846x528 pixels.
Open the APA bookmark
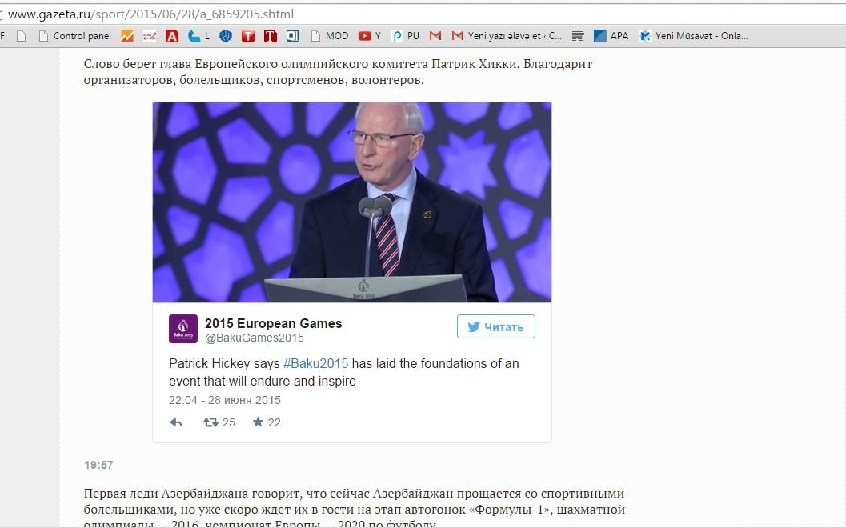pyautogui.click(x=611, y=36)
